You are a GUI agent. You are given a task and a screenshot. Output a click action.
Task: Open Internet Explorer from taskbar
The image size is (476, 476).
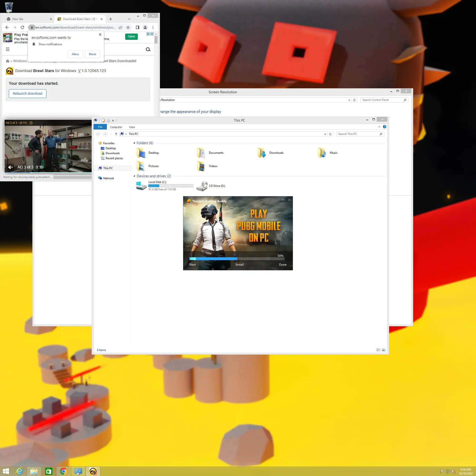pyautogui.click(x=19, y=471)
